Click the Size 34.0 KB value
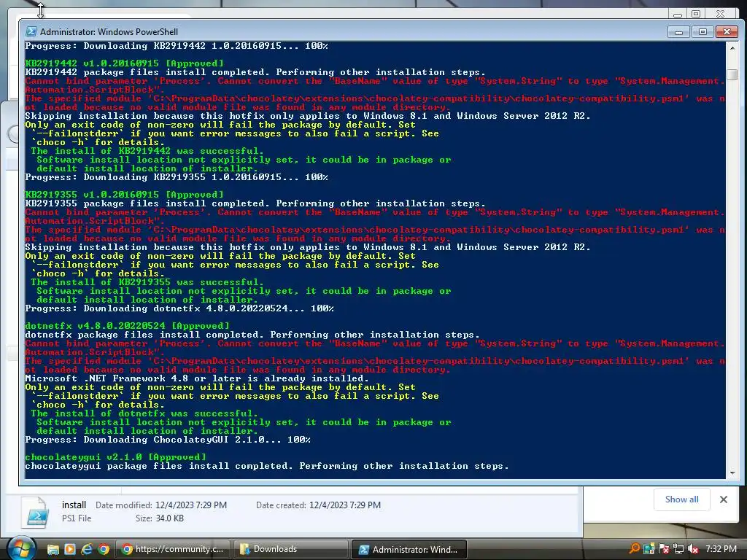The image size is (747, 560). pos(169,518)
